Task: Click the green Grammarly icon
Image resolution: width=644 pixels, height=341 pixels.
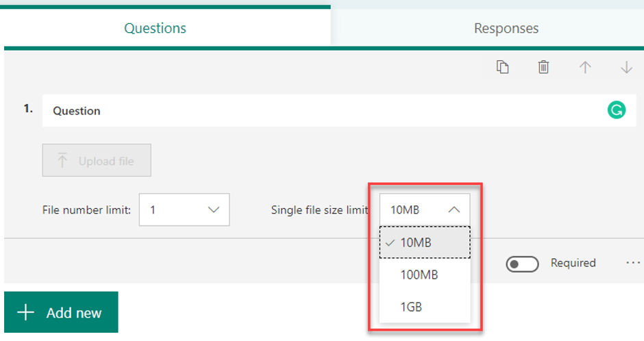Action: click(x=616, y=110)
